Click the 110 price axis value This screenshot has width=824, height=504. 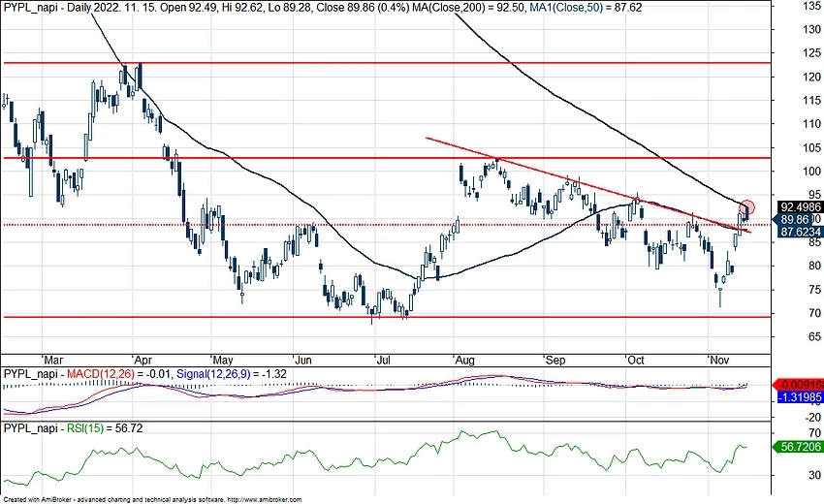pos(812,123)
